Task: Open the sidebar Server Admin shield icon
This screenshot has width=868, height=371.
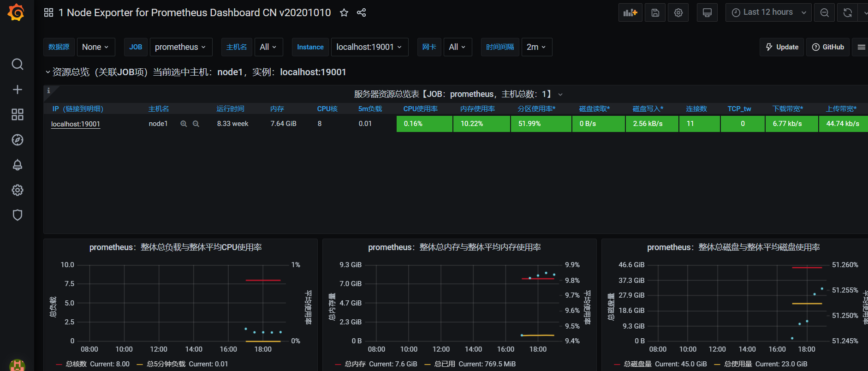Action: (17, 215)
